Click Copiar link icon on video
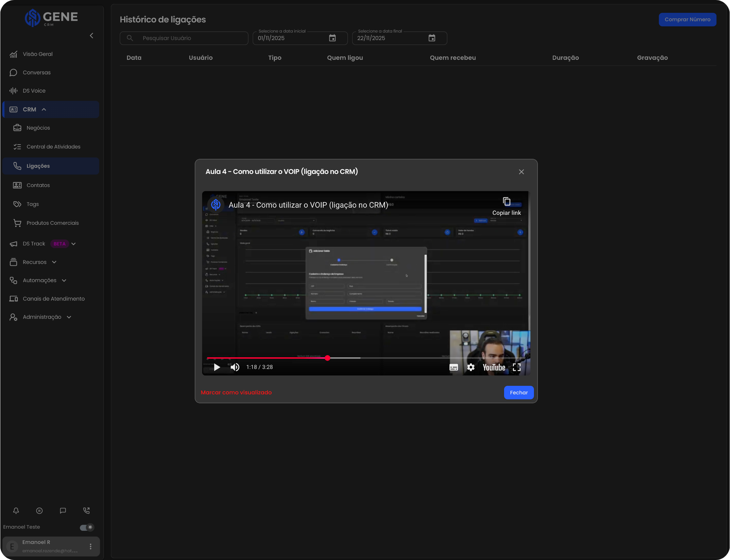This screenshot has height=560, width=730. [507, 202]
